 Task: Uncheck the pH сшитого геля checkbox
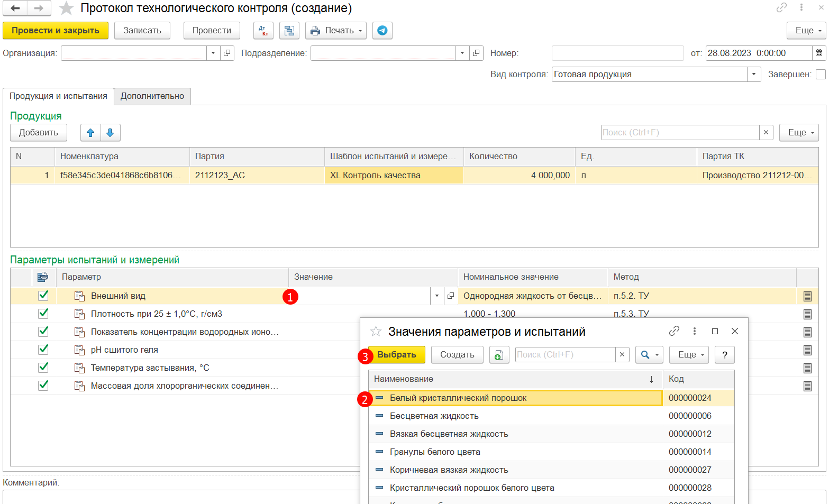pos(43,350)
